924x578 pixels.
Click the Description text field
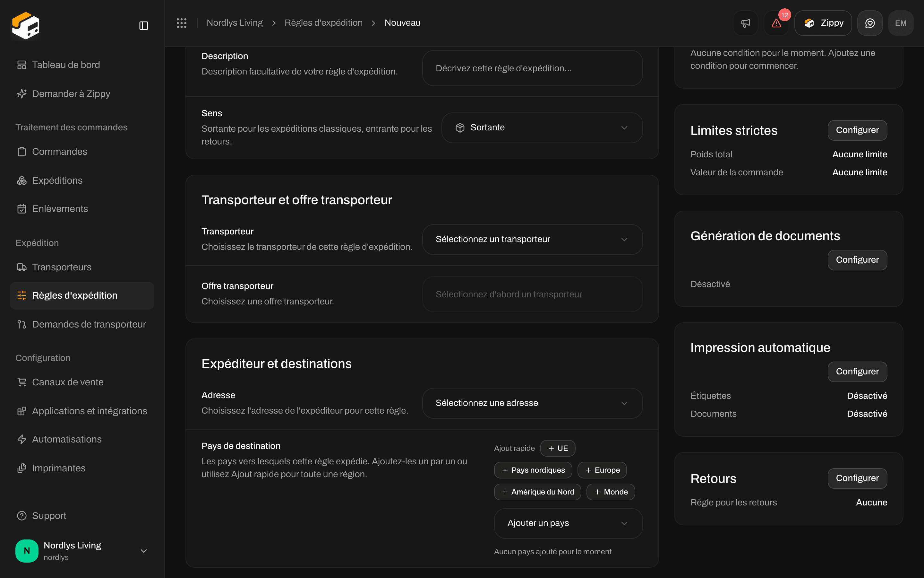coord(532,68)
